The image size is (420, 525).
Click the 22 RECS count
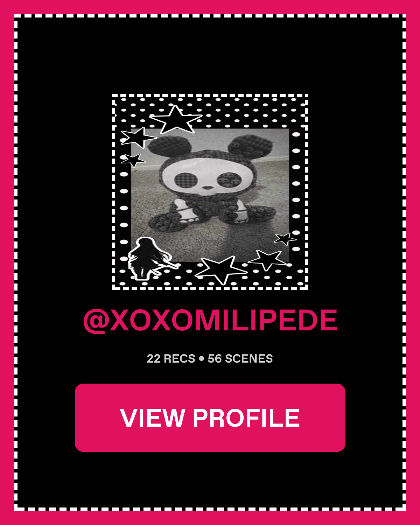(171, 359)
